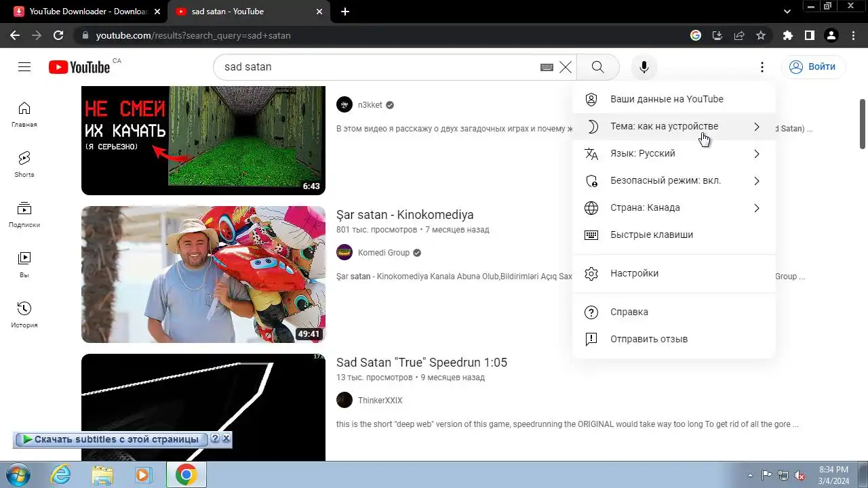
Task: Open Подписки in the sidebar
Action: tap(24, 215)
